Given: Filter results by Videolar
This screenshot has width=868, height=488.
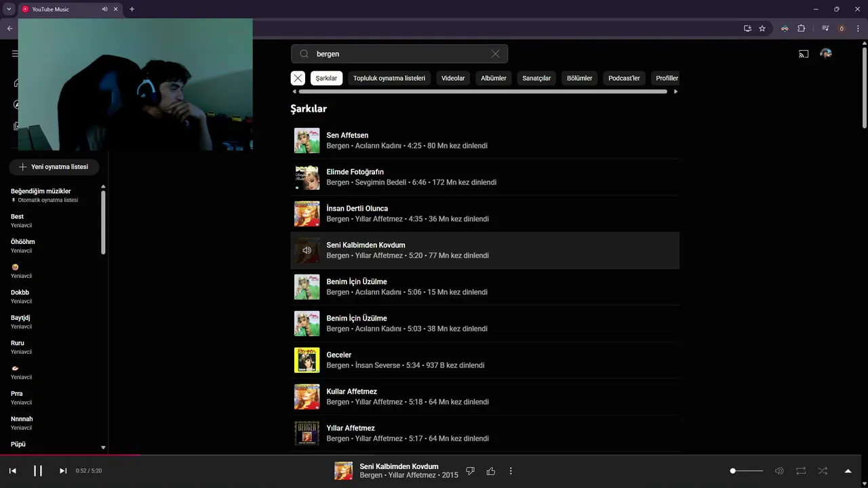Looking at the screenshot, I should [453, 78].
